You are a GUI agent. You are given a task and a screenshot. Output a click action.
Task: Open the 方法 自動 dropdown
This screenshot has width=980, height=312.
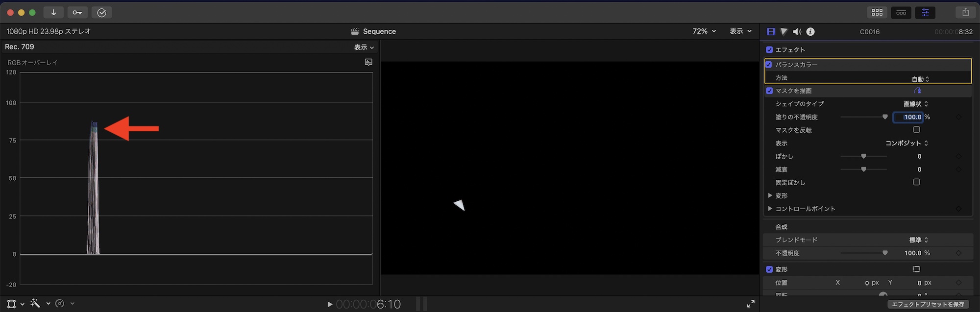(920, 79)
